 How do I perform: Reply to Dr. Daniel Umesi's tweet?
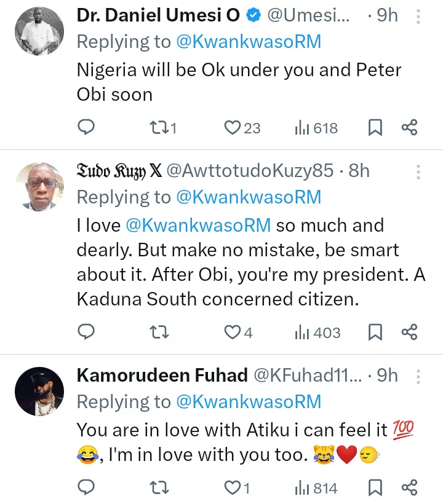[x=86, y=128]
